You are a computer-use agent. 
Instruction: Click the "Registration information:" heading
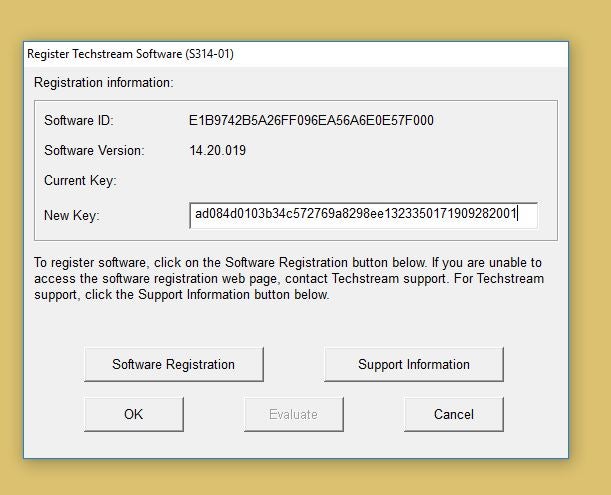pos(104,82)
